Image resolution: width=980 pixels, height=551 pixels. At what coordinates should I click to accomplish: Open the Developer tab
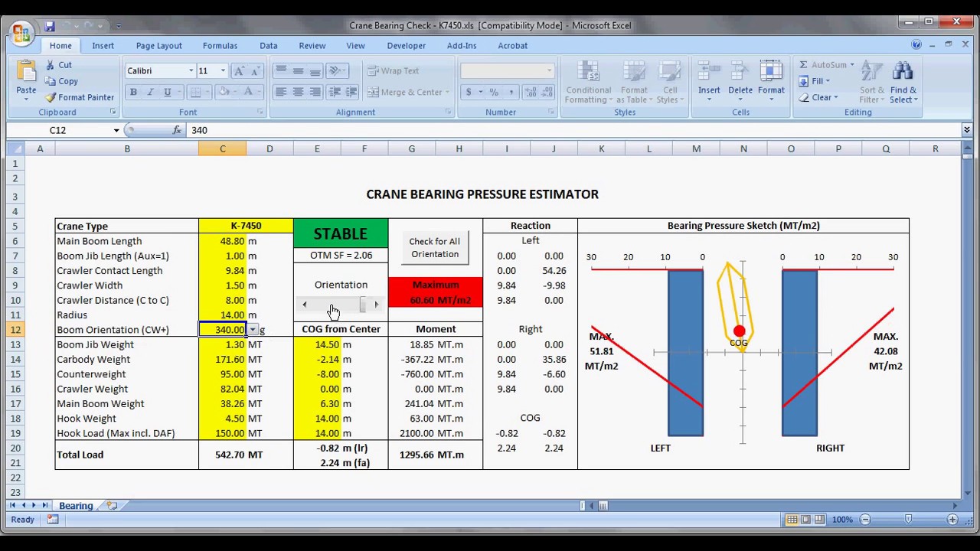406,46
